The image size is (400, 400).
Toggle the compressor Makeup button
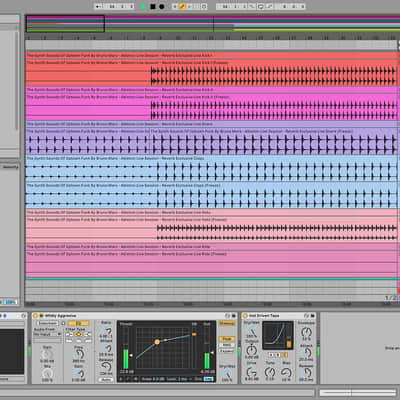pos(227,323)
